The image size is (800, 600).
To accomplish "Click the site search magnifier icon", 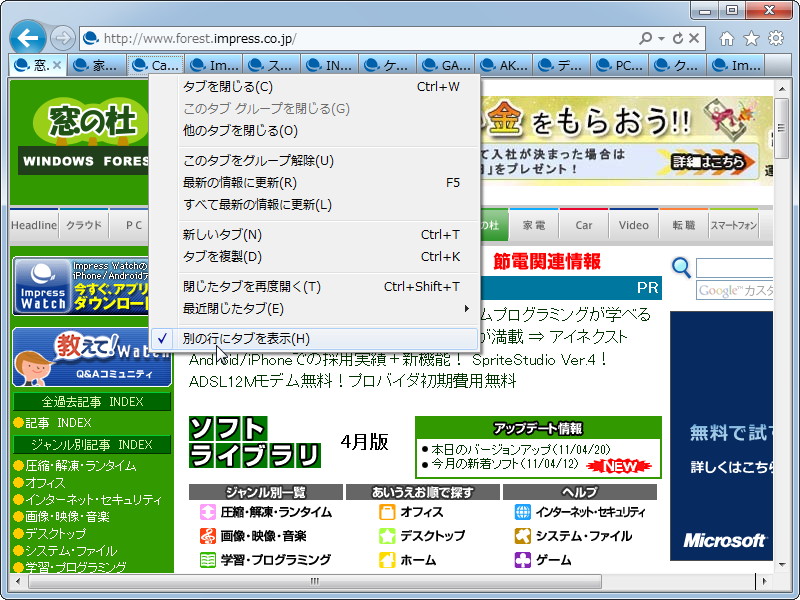I will point(682,267).
